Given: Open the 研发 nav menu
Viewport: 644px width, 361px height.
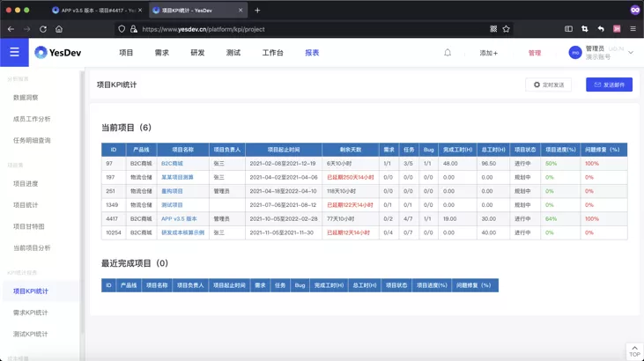Looking at the screenshot, I should coord(197,53).
